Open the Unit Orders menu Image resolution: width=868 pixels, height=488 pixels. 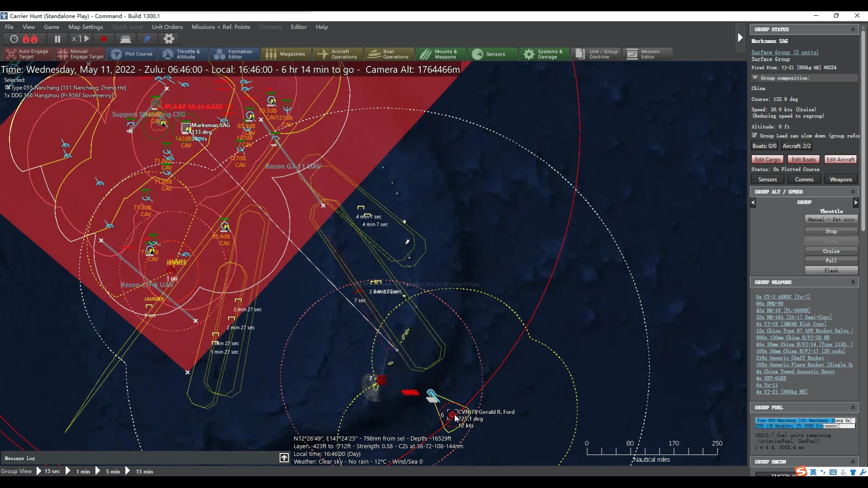point(167,27)
